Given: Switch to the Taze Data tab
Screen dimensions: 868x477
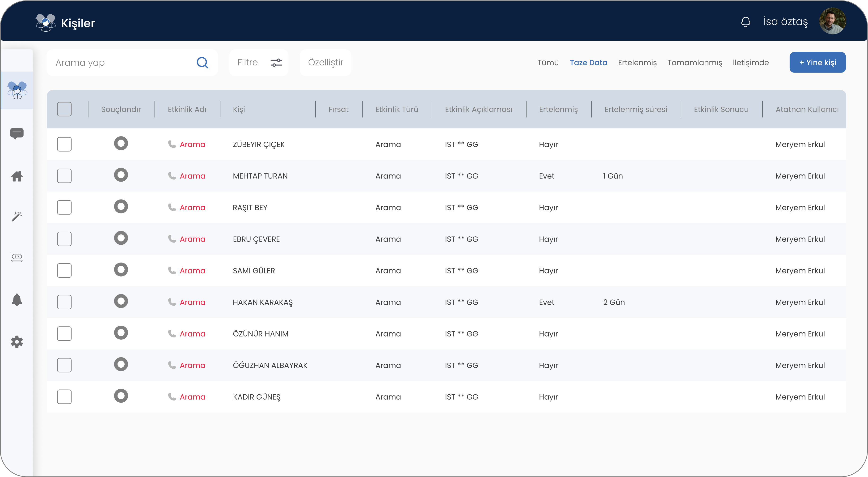Looking at the screenshot, I should [588, 63].
